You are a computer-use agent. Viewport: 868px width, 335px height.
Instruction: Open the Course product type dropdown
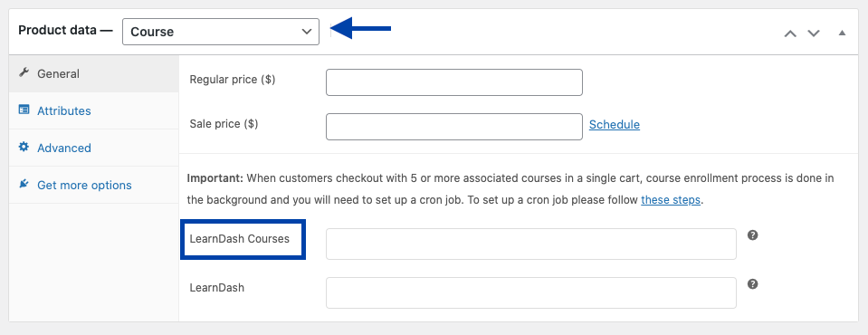coord(220,32)
